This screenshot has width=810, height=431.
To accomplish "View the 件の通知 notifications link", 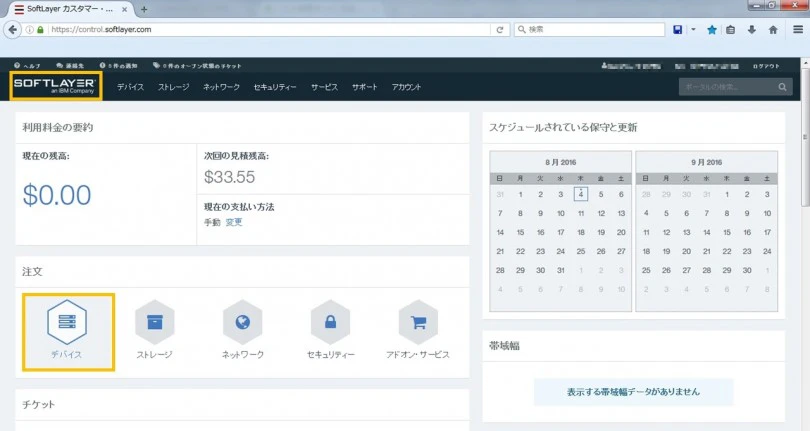I will pyautogui.click(x=118, y=66).
